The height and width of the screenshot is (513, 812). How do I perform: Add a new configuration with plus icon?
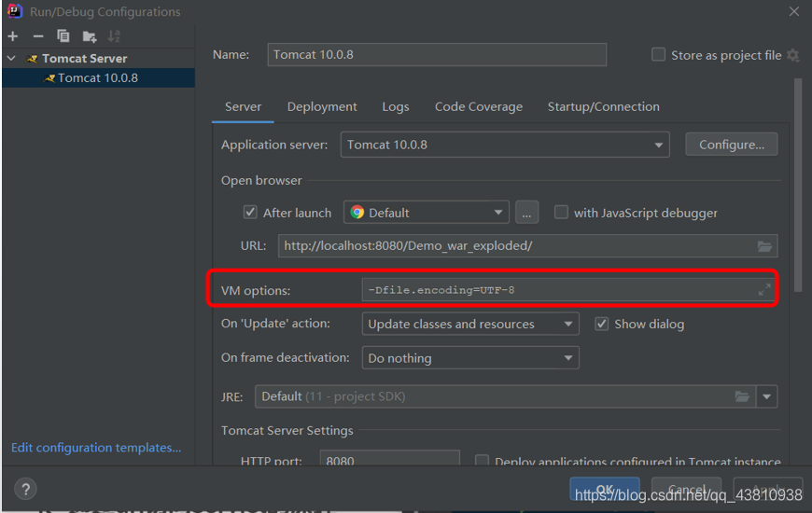pyautogui.click(x=13, y=36)
